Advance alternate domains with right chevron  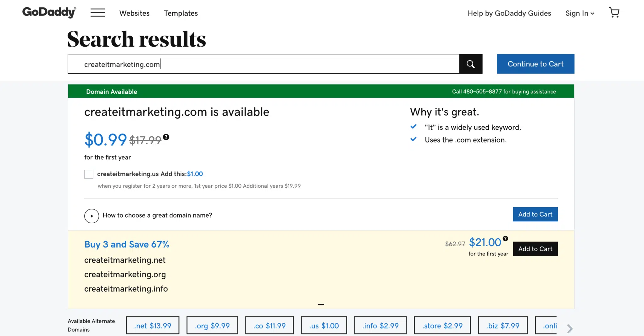[x=570, y=329]
